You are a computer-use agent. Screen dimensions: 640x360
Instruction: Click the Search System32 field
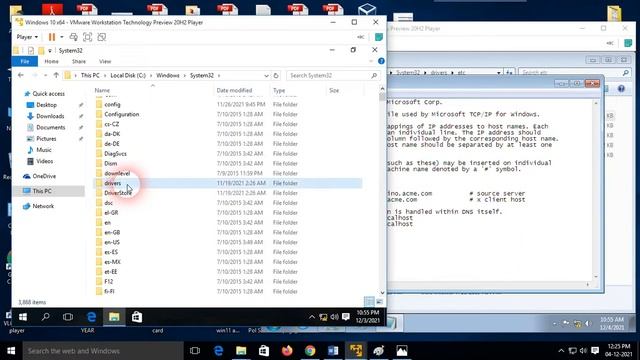[333, 76]
